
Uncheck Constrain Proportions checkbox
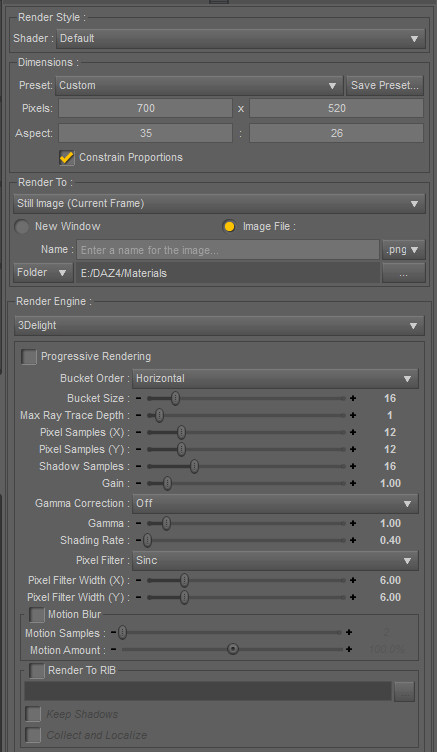tap(67, 157)
